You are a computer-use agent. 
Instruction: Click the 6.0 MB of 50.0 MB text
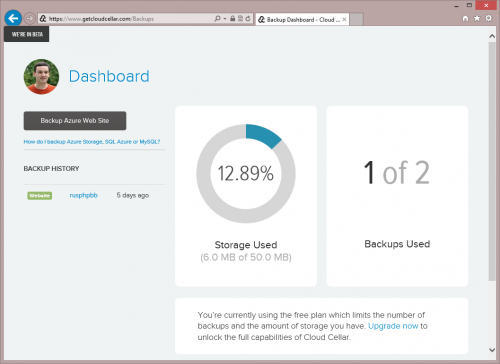click(246, 257)
